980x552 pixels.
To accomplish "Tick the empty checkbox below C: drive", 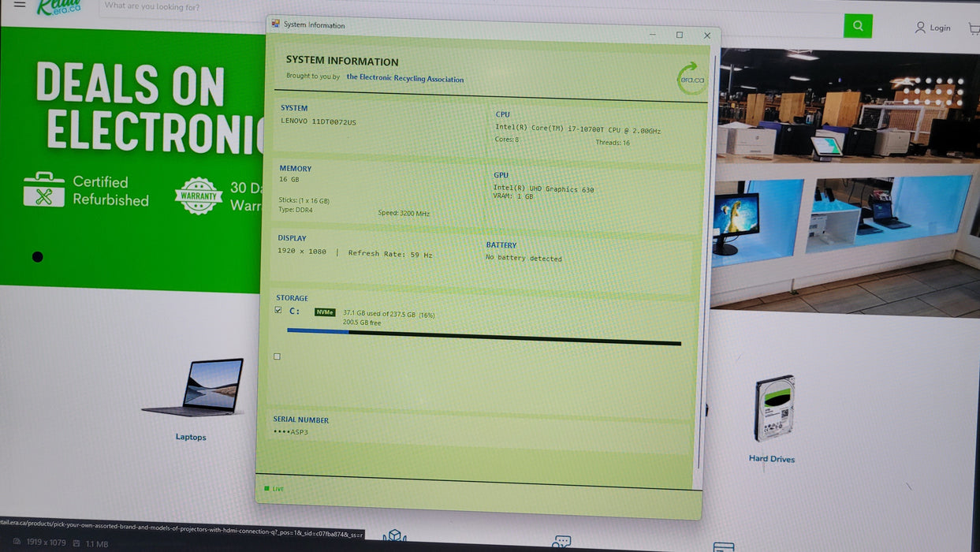I will click(277, 356).
